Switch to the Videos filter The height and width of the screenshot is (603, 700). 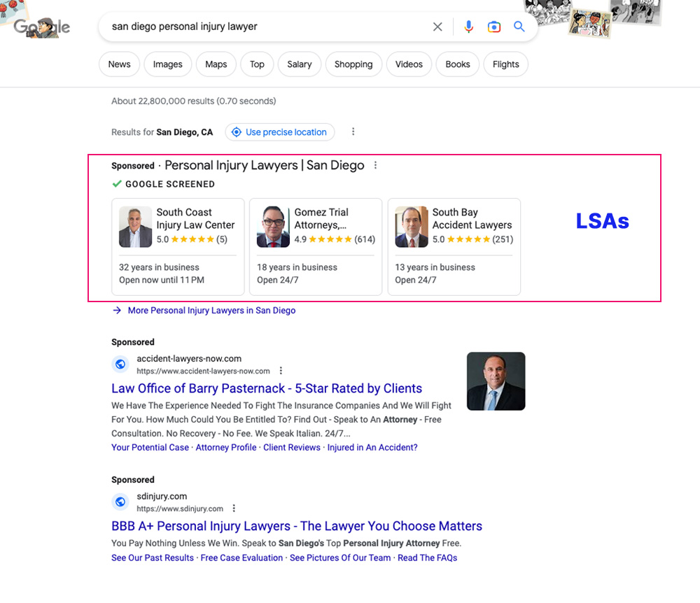[x=409, y=64]
